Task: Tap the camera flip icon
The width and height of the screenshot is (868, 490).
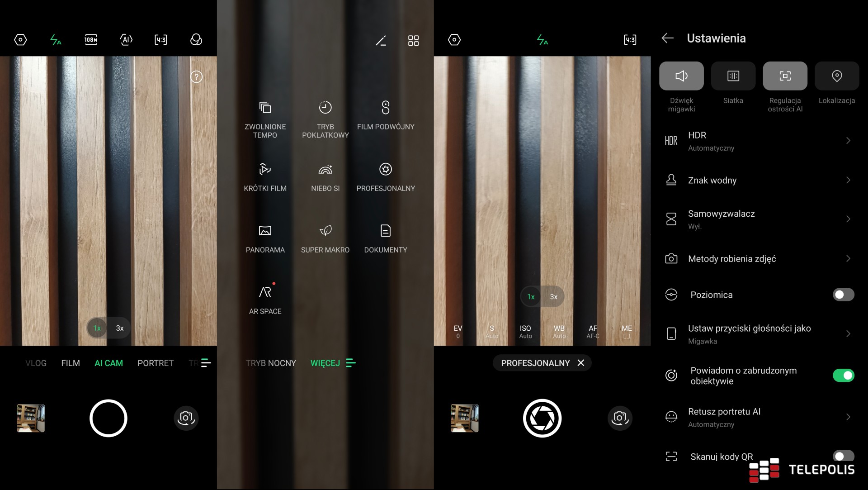Action: pos(186,418)
